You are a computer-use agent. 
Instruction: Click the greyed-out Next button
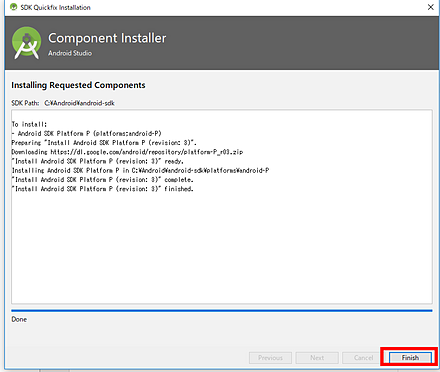pos(317,358)
